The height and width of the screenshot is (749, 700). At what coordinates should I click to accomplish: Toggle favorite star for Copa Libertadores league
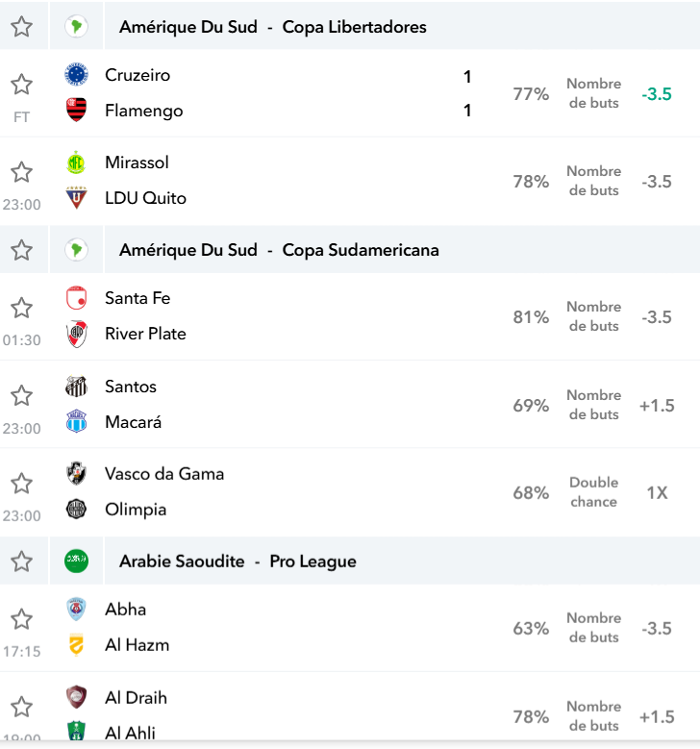pos(21,26)
